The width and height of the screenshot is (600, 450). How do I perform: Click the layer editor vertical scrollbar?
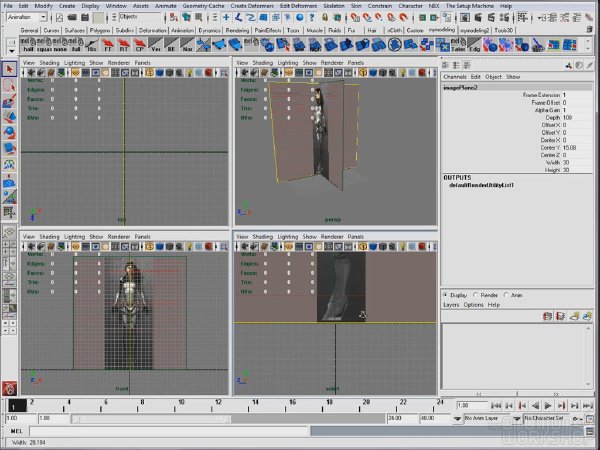(589, 356)
